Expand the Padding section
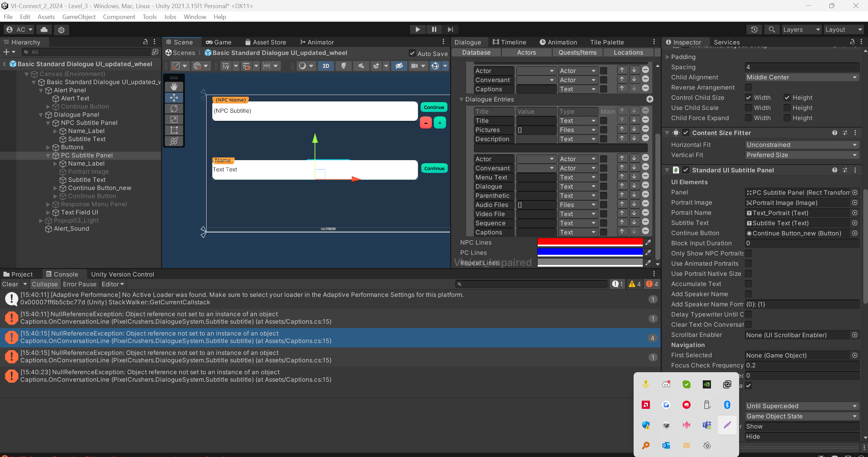This screenshot has height=457, width=868. [x=667, y=57]
